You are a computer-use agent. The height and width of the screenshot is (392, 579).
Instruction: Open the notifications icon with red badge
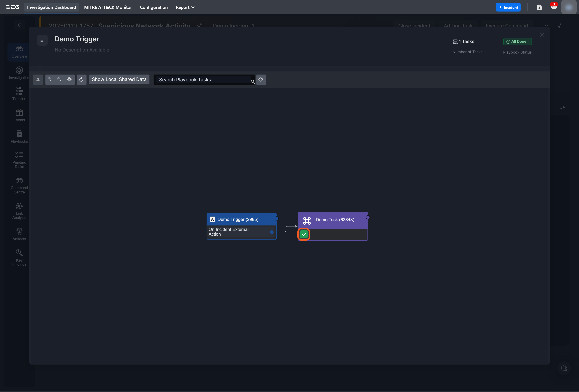pyautogui.click(x=554, y=7)
